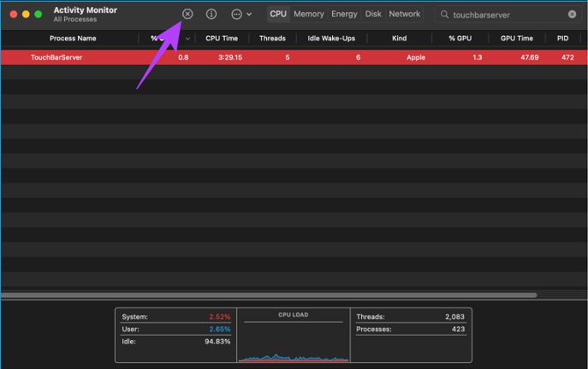Screen dimensions: 588x369
Task: Click the stop process (X) toolbar icon
Action: click(187, 14)
